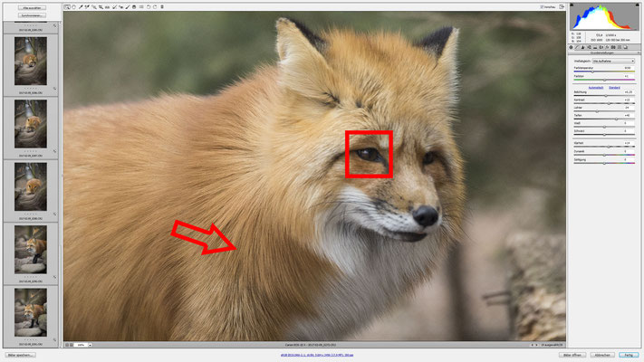This screenshot has width=644, height=362.
Task: Click the Sättigung saturation slider
Action: click(x=604, y=163)
